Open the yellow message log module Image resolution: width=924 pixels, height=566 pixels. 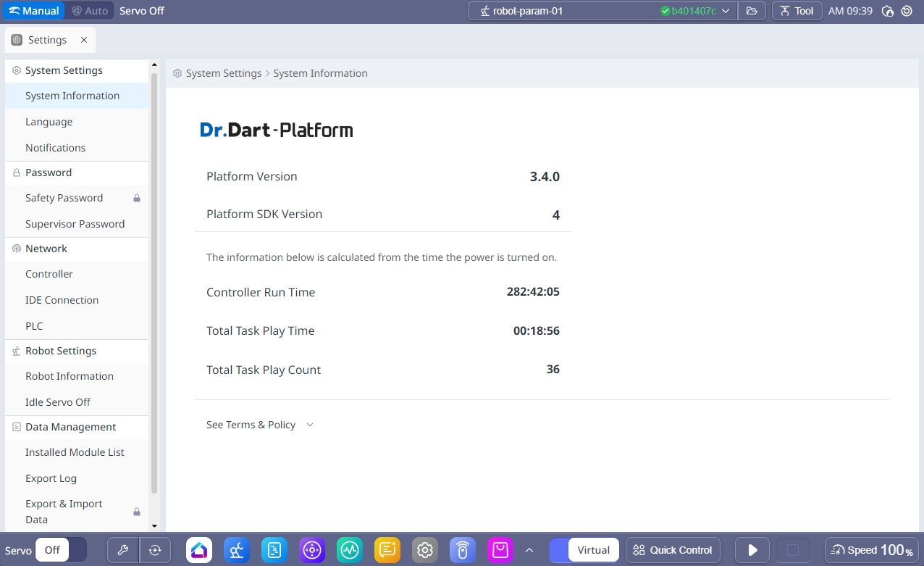(387, 550)
